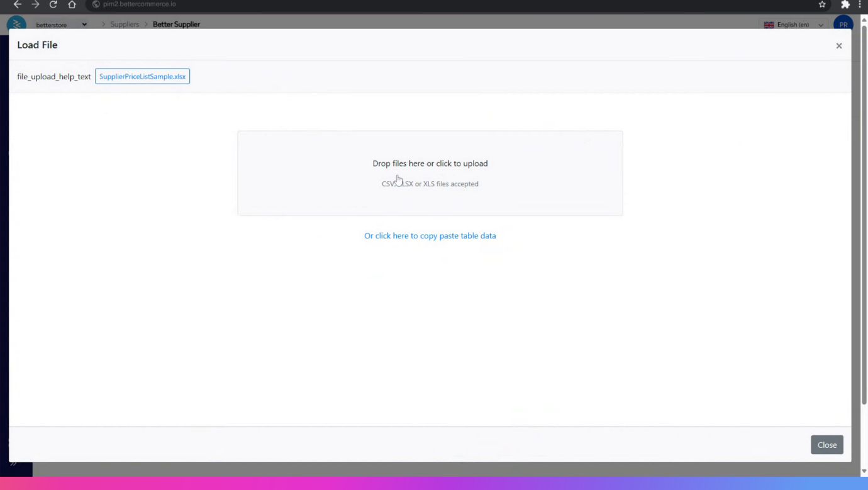
Task: Dismiss the Load File dialog with X
Action: tap(838, 45)
